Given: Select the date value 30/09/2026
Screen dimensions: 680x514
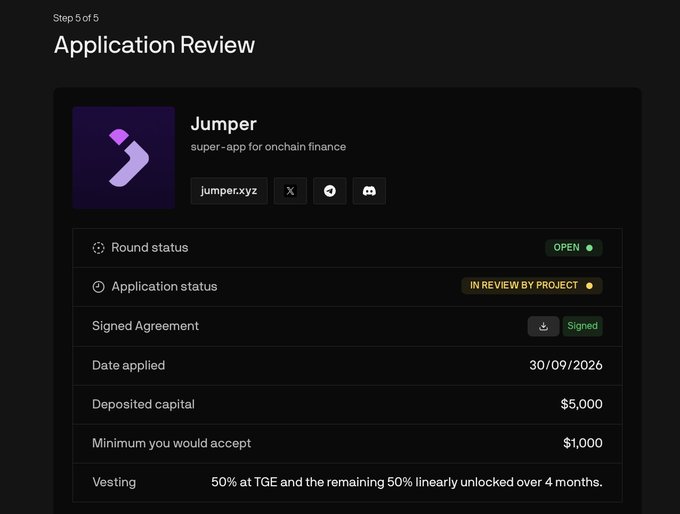Looking at the screenshot, I should pyautogui.click(x=566, y=365).
